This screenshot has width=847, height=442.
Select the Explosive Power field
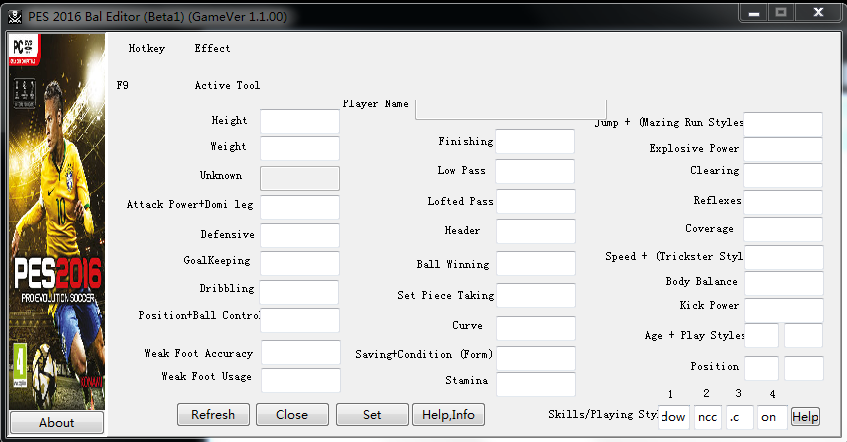pos(783,150)
